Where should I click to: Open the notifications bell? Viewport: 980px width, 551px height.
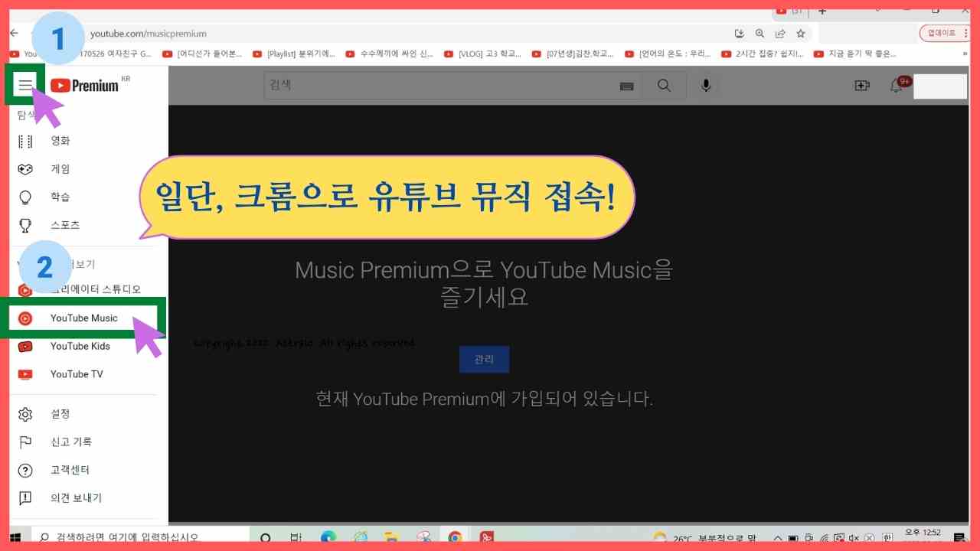[897, 86]
